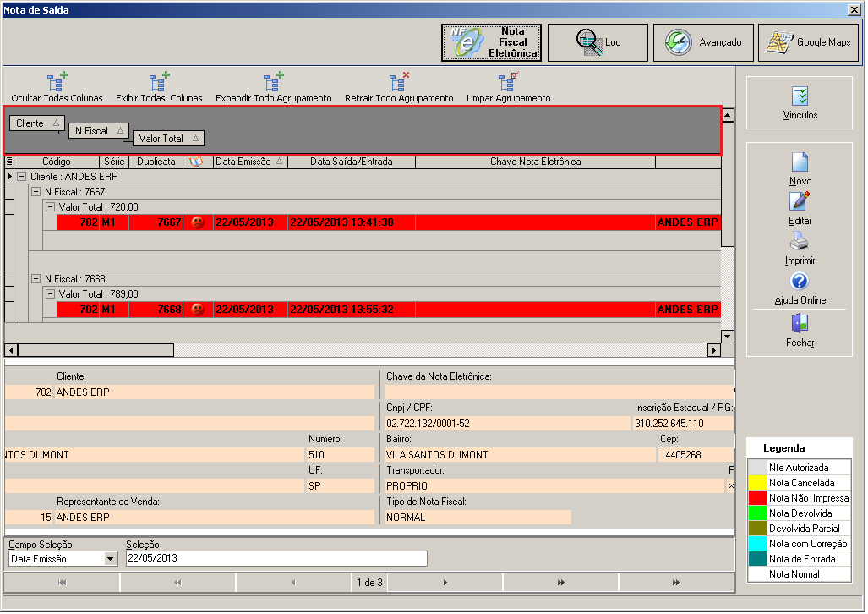Click sad face icon in row 7667

pyautogui.click(x=198, y=222)
